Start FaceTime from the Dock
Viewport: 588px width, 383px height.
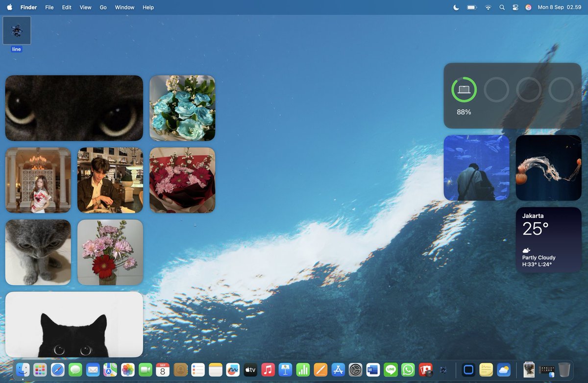(x=146, y=370)
